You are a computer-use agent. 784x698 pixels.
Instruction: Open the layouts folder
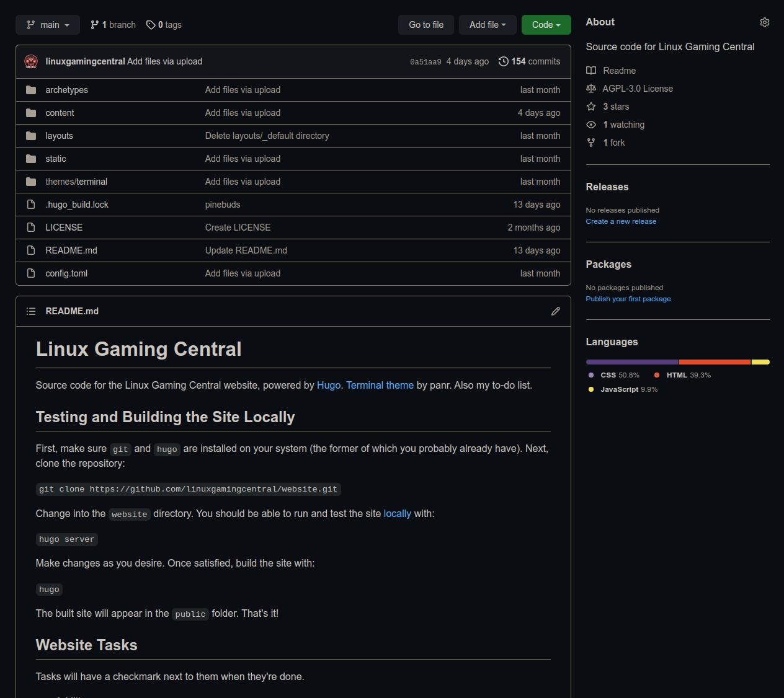pyautogui.click(x=59, y=136)
